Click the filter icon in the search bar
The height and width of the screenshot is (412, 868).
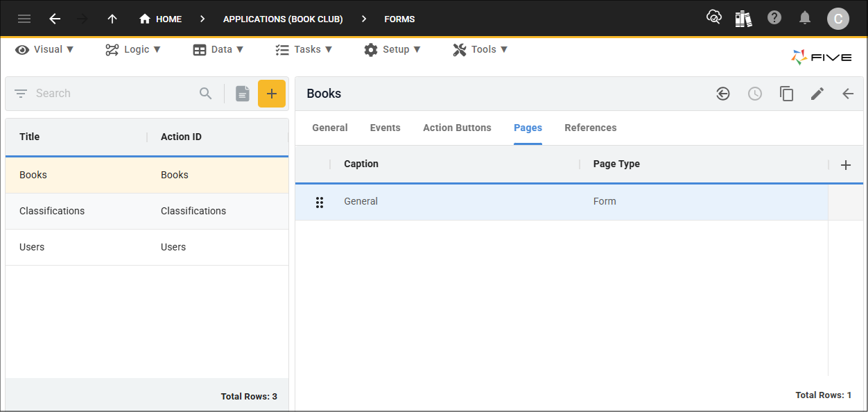click(21, 94)
